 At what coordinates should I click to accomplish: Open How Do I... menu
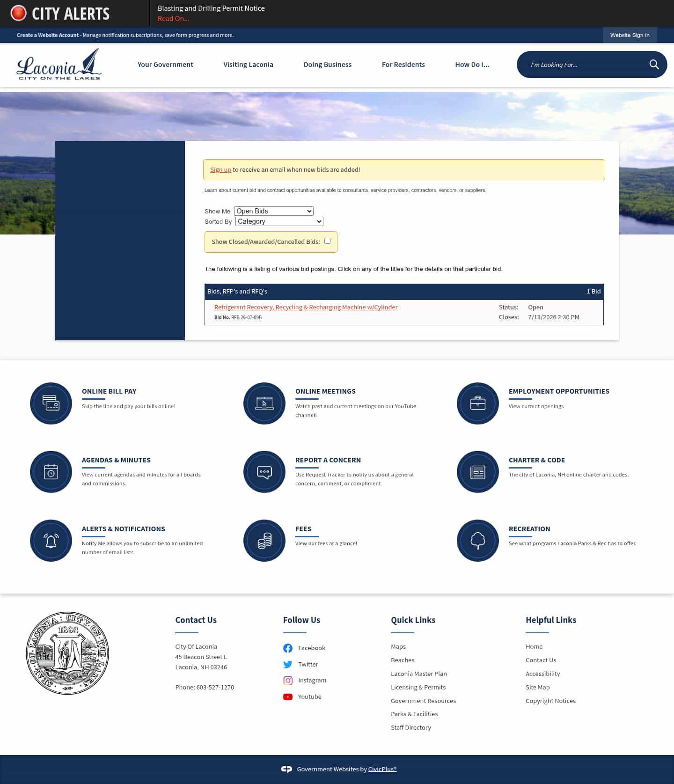(472, 65)
